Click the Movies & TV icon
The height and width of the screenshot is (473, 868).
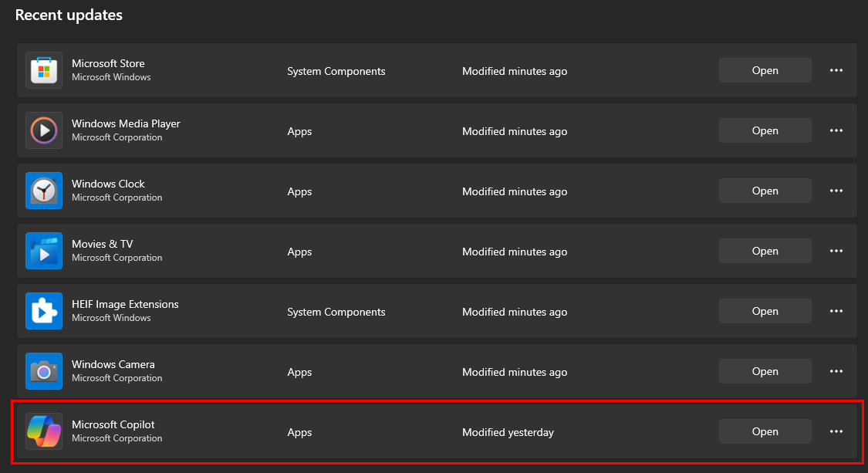tap(44, 251)
